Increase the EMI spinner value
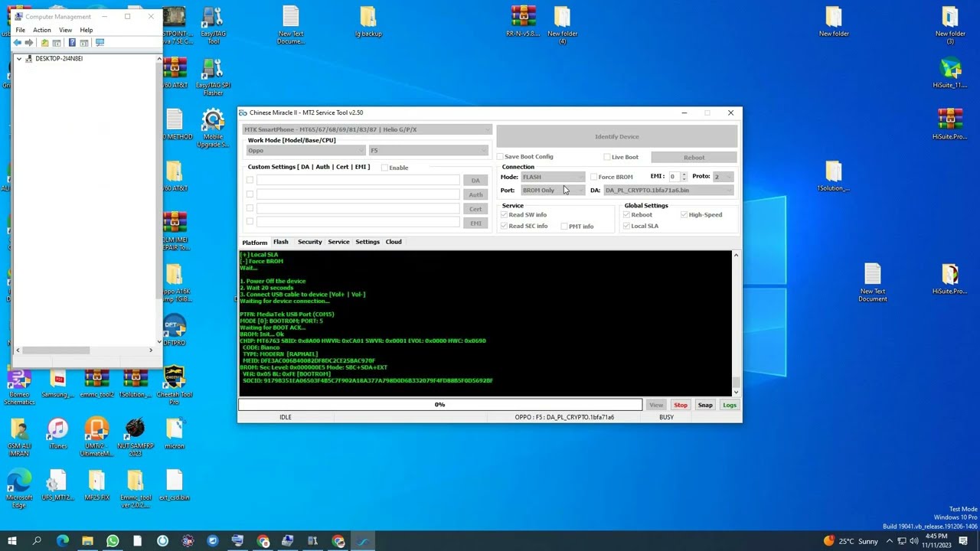 tap(684, 174)
